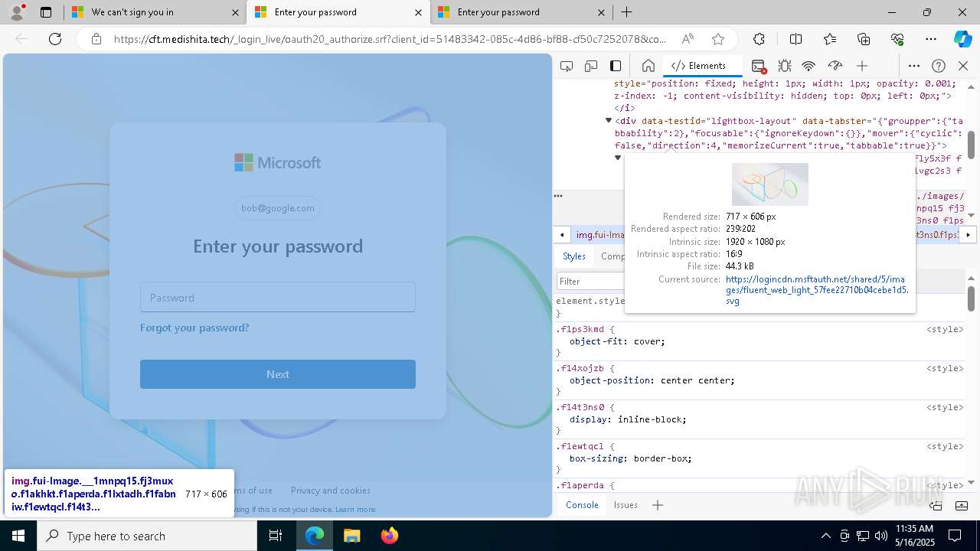Focus the Password input field
980x551 pixels.
[278, 297]
